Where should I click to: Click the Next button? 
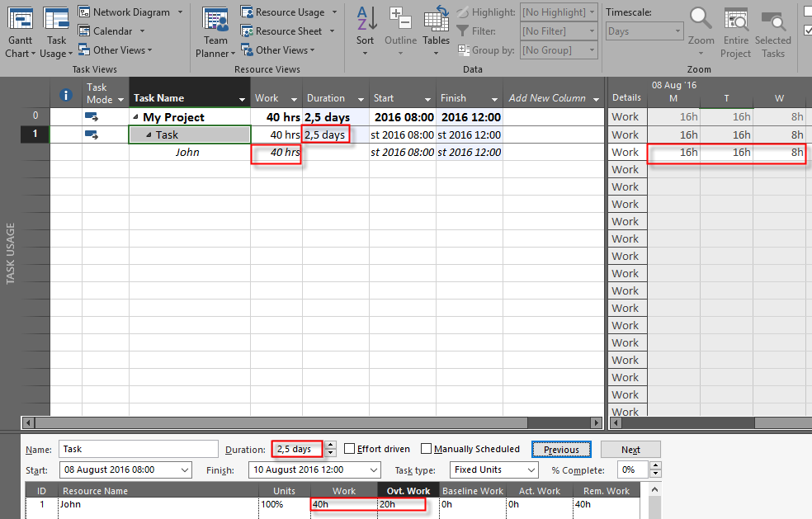point(630,450)
